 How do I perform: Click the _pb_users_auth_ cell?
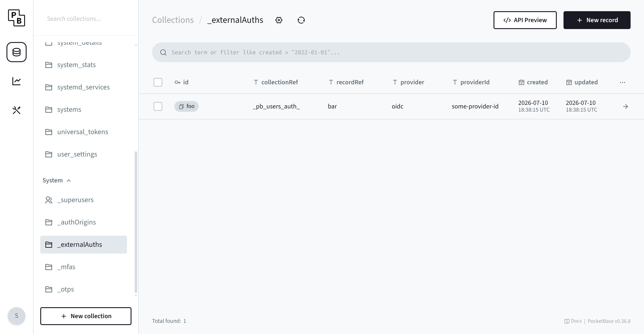tap(276, 106)
